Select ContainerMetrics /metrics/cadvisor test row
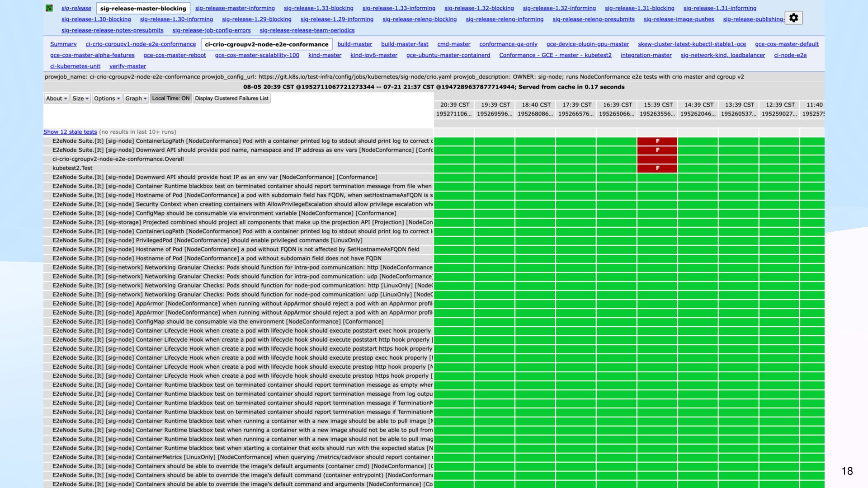This screenshot has height=488, width=868. point(239,457)
